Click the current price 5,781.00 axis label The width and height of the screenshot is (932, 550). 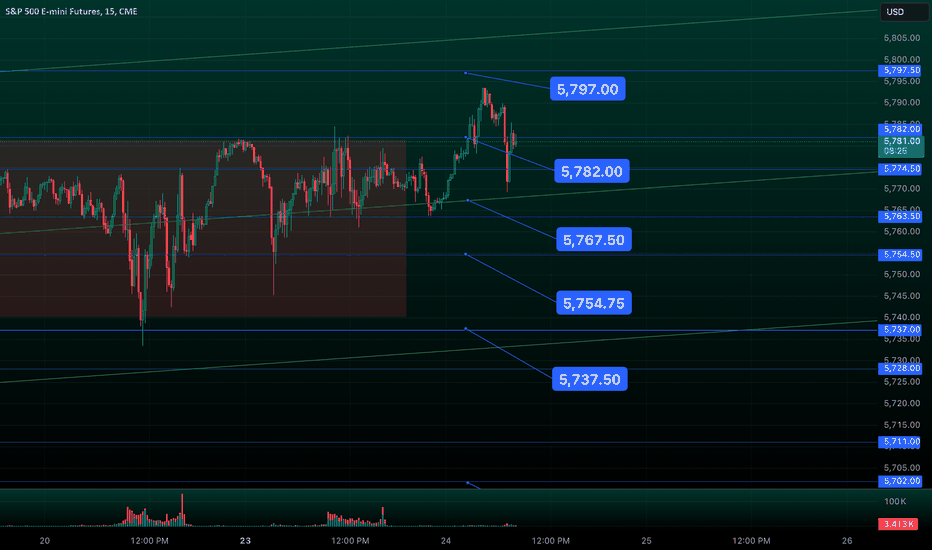point(901,146)
